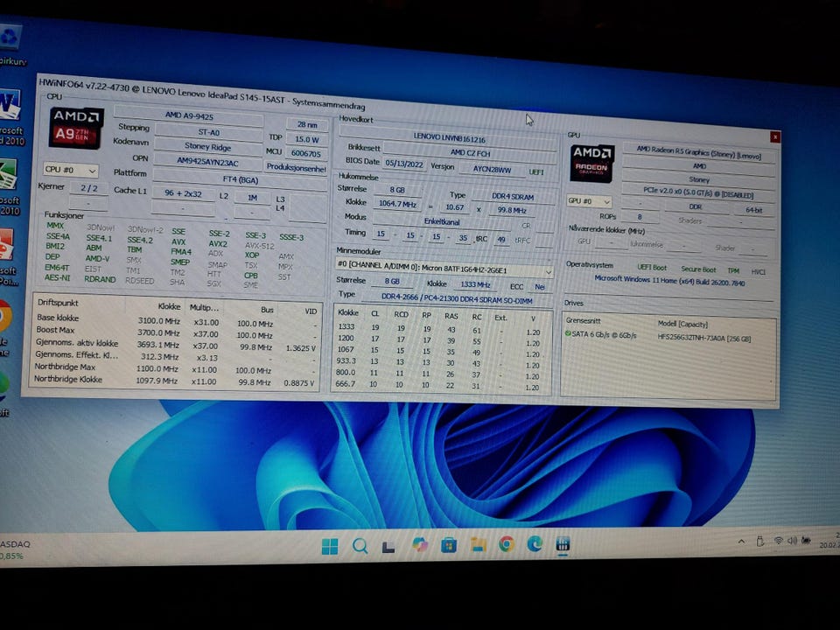Open taskbar Search magnifier
Screen dimensions: 840x630
click(360, 546)
